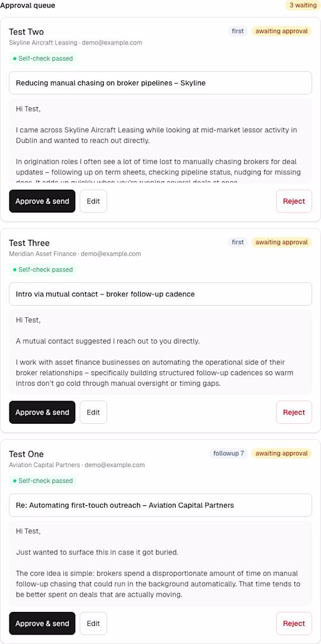
Task: Click the 'Intro via mutual contact' subject field
Action: (160, 294)
